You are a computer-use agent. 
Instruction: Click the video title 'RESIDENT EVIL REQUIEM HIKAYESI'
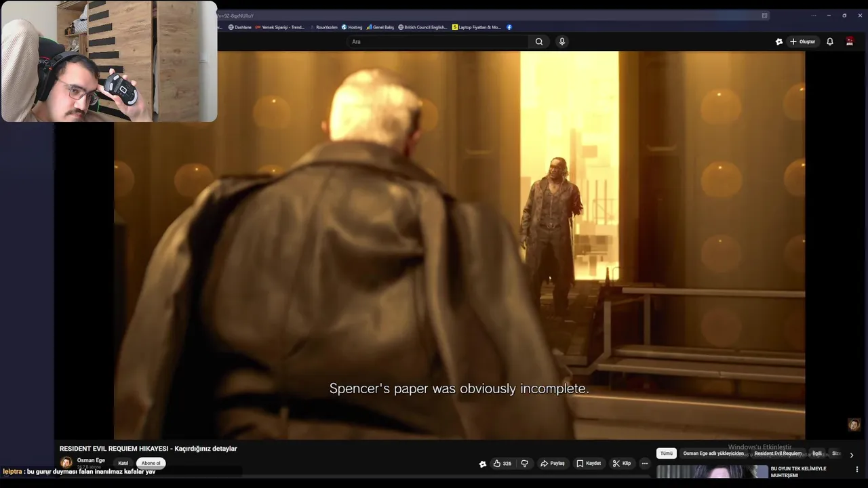point(148,449)
